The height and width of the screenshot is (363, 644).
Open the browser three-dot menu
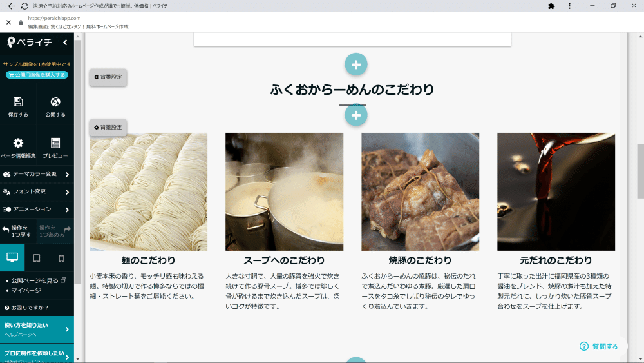[x=569, y=6]
